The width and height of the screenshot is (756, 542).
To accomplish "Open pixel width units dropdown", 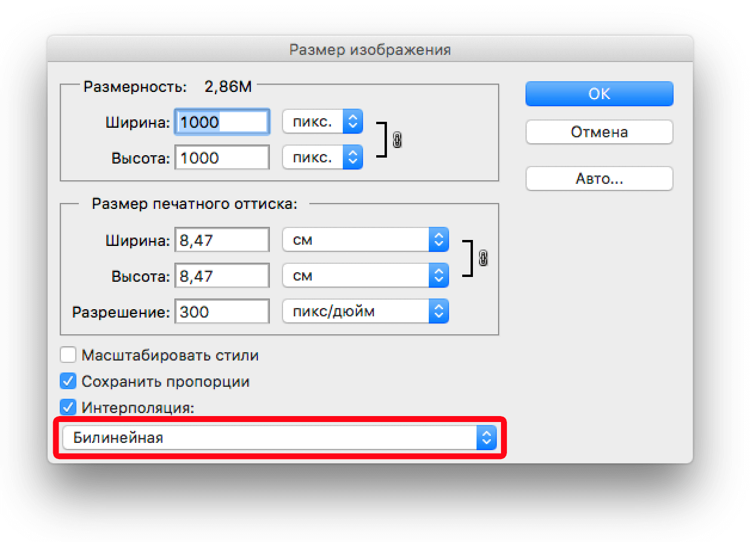I will [x=322, y=122].
